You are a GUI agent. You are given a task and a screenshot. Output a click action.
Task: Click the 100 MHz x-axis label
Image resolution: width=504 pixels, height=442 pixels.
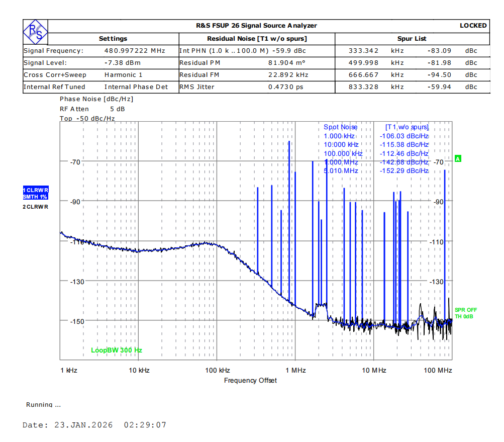click(438, 370)
